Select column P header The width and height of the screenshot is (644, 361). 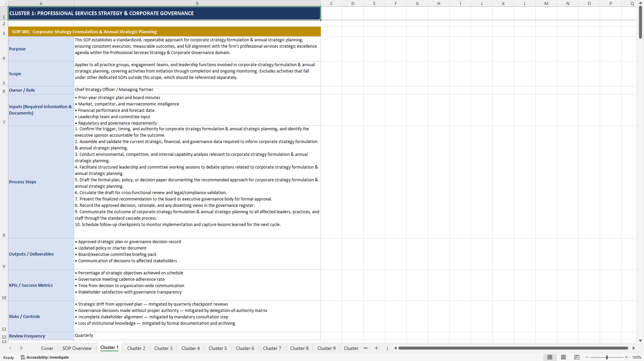[x=611, y=3]
